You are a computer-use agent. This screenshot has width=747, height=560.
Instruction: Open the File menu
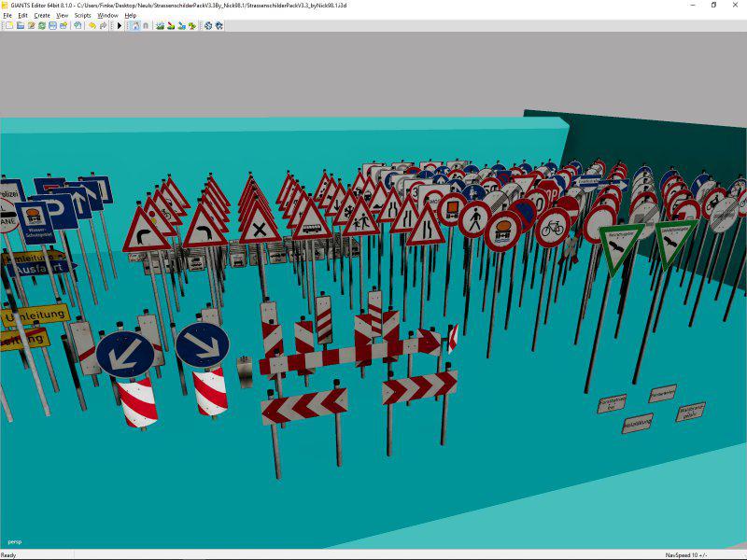coord(7,16)
